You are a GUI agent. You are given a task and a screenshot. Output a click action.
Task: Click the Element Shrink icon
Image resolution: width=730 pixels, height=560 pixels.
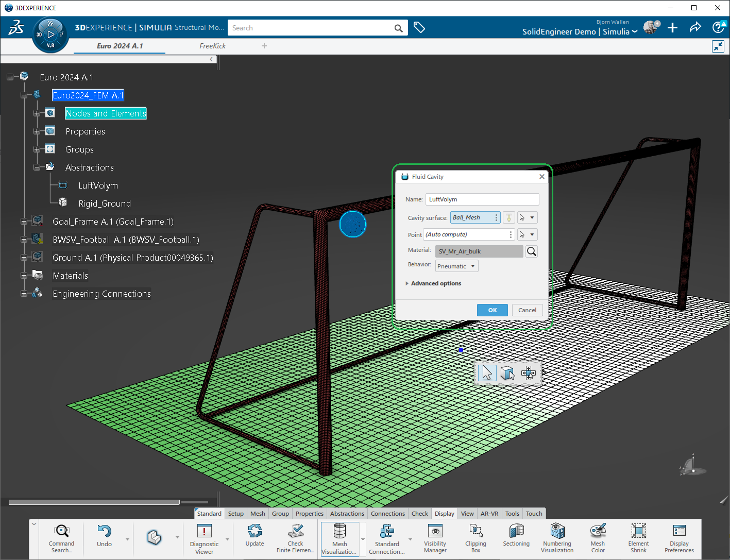pyautogui.click(x=638, y=537)
